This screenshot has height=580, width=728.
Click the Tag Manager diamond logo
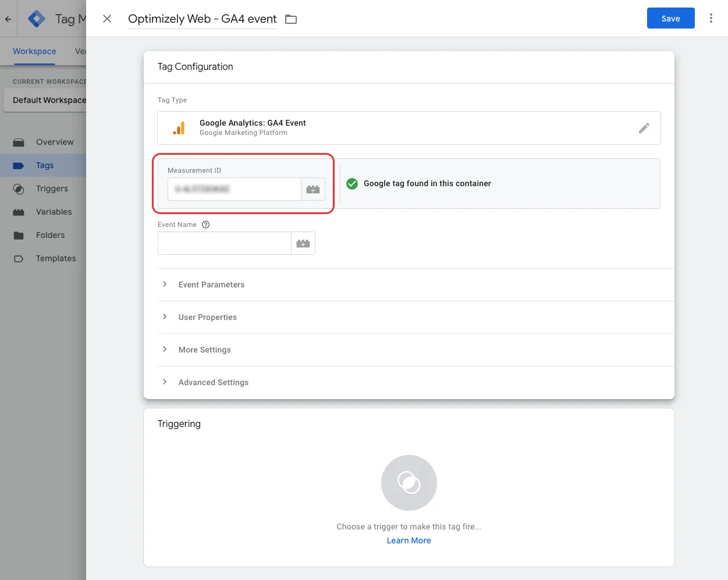[x=37, y=19]
